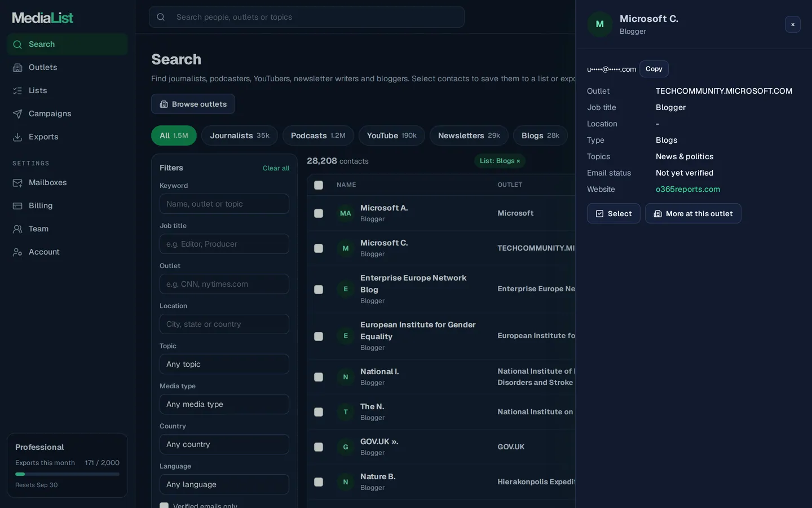The height and width of the screenshot is (508, 812).
Task: Open the Lists sidebar page
Action: 67,90
